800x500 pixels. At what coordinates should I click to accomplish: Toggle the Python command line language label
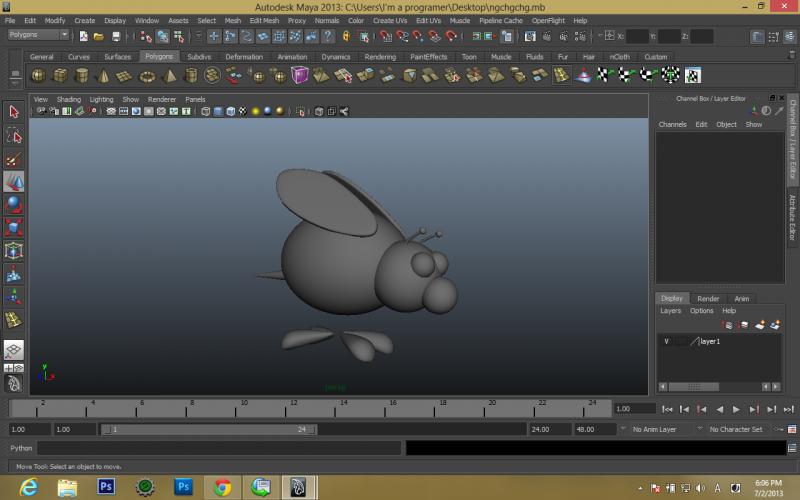22,448
